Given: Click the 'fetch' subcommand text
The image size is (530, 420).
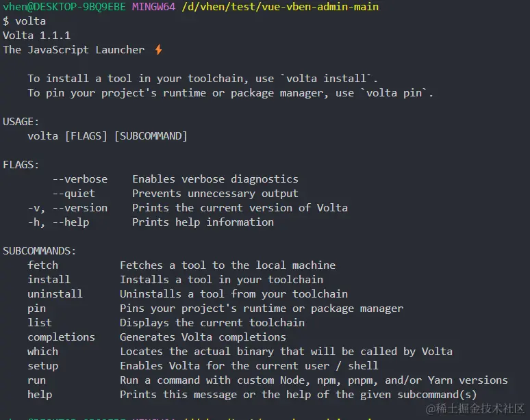Looking at the screenshot, I should coord(43,265).
